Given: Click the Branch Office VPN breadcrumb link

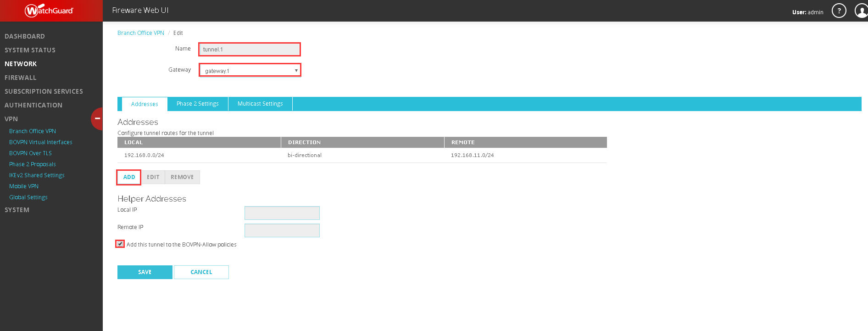Looking at the screenshot, I should (141, 33).
